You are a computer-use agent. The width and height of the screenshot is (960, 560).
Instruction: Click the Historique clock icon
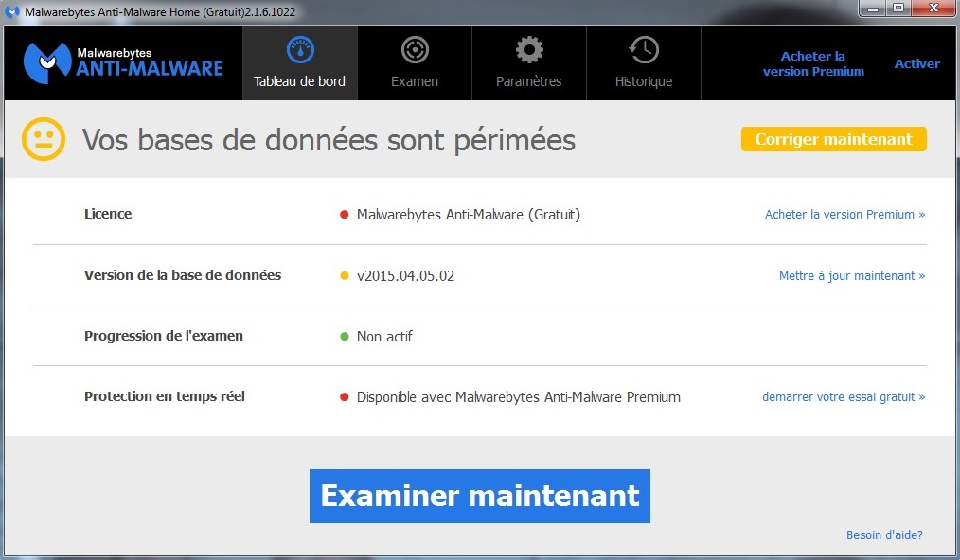tap(644, 50)
